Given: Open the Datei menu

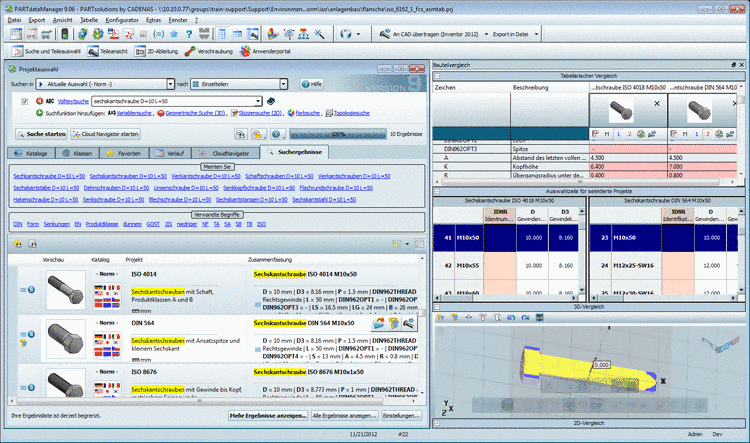Looking at the screenshot, I should point(14,20).
